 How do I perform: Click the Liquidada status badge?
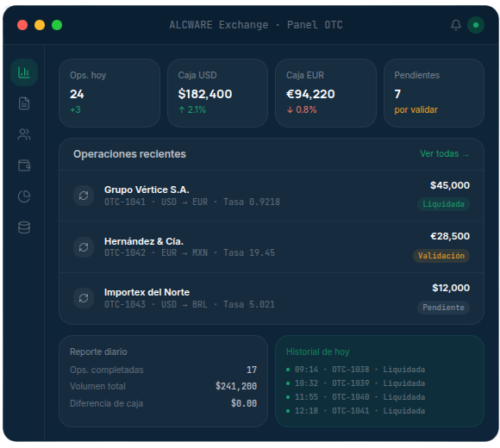443,204
